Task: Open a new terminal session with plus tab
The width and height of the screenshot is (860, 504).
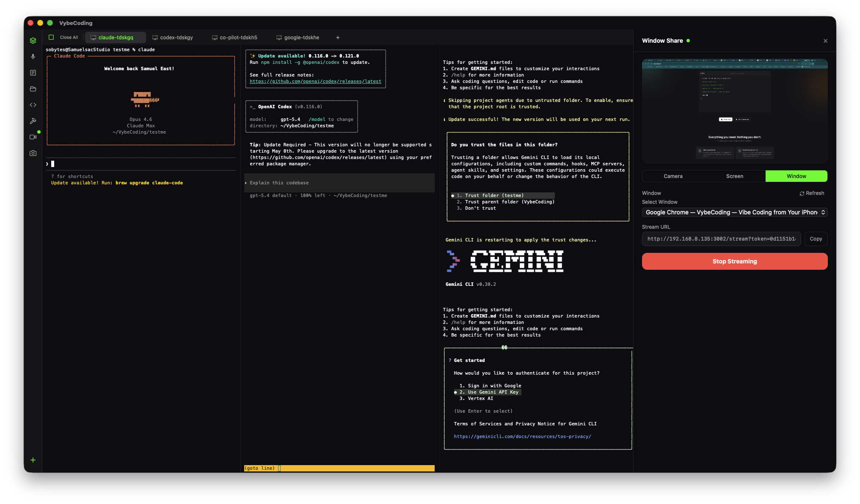Action: [x=338, y=37]
